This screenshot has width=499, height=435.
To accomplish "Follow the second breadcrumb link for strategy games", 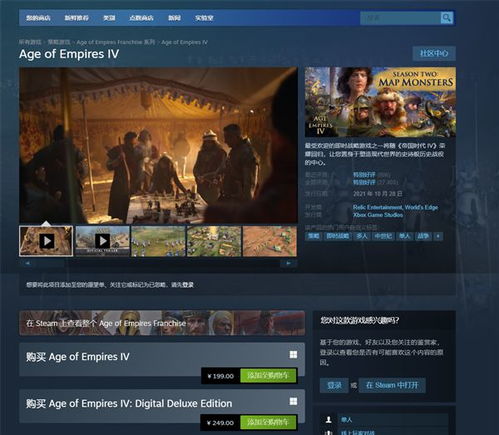I will pos(59,42).
